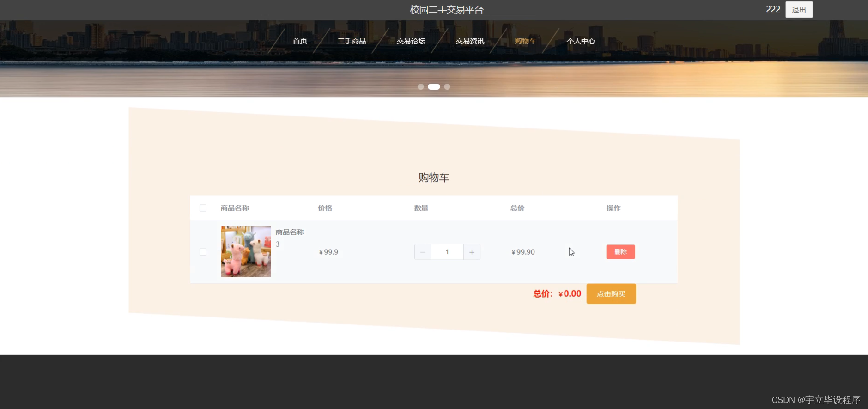The width and height of the screenshot is (868, 409).
Task: Click the username 222 in header
Action: click(773, 10)
